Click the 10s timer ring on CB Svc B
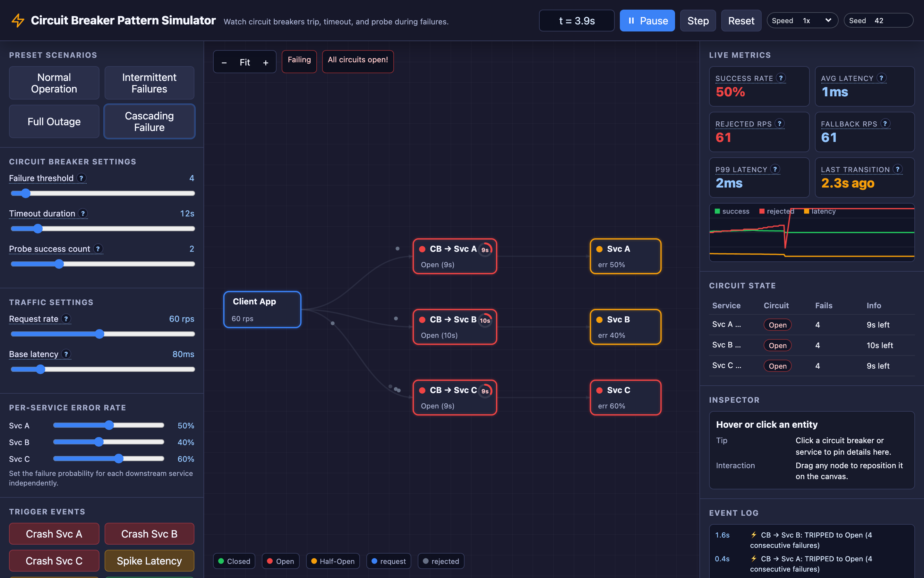924x578 pixels. pos(485,320)
